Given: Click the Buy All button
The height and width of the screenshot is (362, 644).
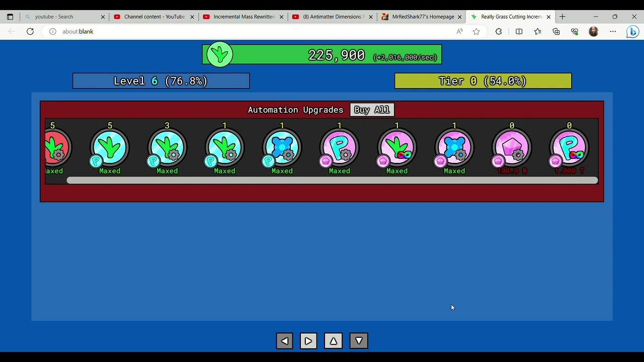Looking at the screenshot, I should [372, 110].
